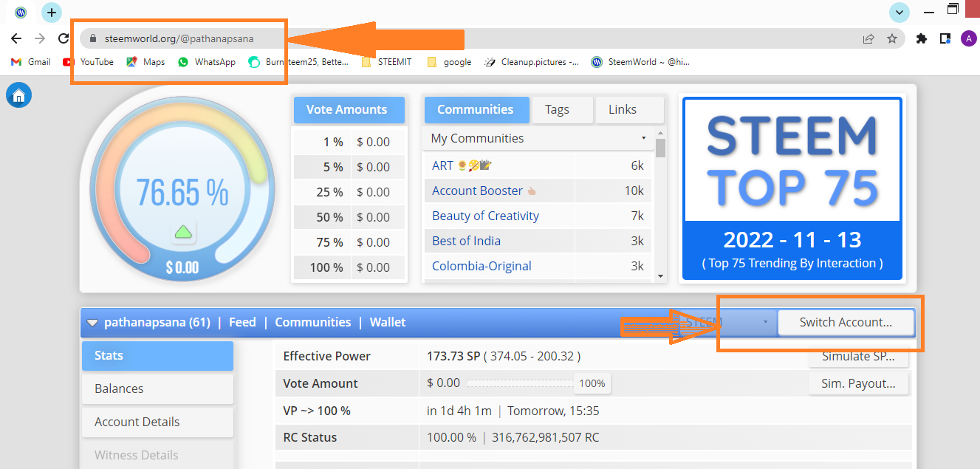Click the Sim. Payout button

coord(859,383)
